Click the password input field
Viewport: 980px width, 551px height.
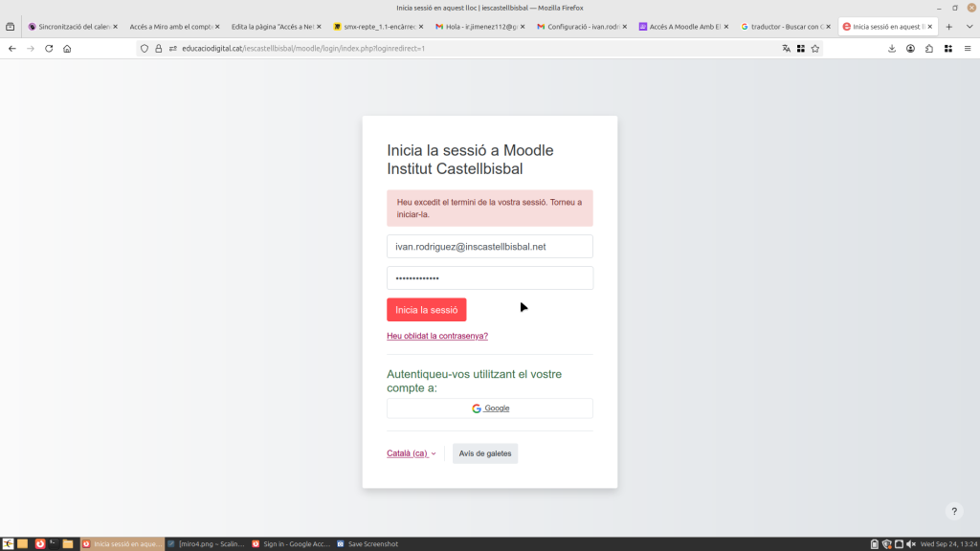(x=490, y=278)
